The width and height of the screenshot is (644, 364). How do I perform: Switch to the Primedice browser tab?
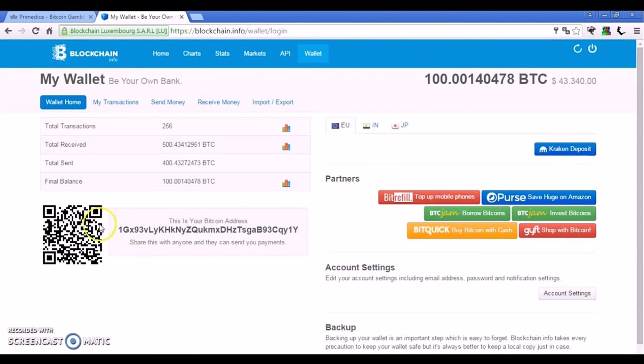pyautogui.click(x=51, y=17)
